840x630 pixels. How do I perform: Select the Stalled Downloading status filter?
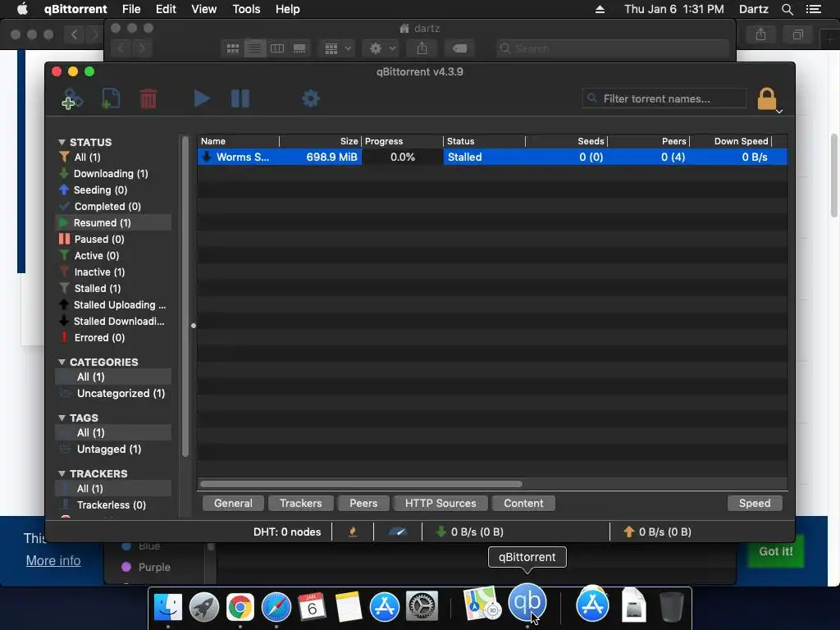113,322
